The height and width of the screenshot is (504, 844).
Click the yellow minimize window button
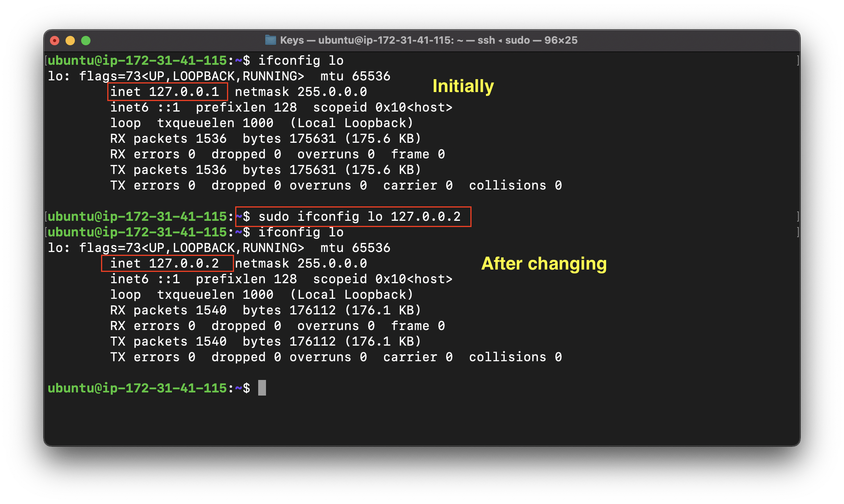point(70,41)
